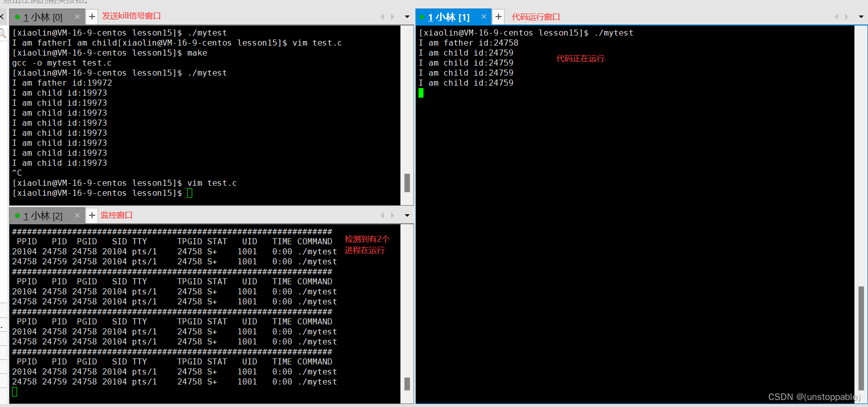The width and height of the screenshot is (868, 407).
Task: Click scrollbar thumb in 小林 [2] terminal
Action: coord(407,384)
